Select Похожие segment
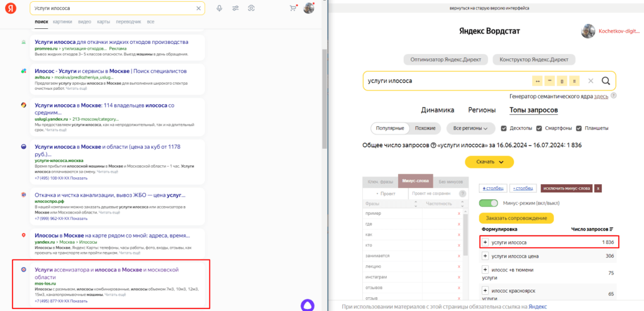This screenshot has height=311, width=644. point(425,128)
